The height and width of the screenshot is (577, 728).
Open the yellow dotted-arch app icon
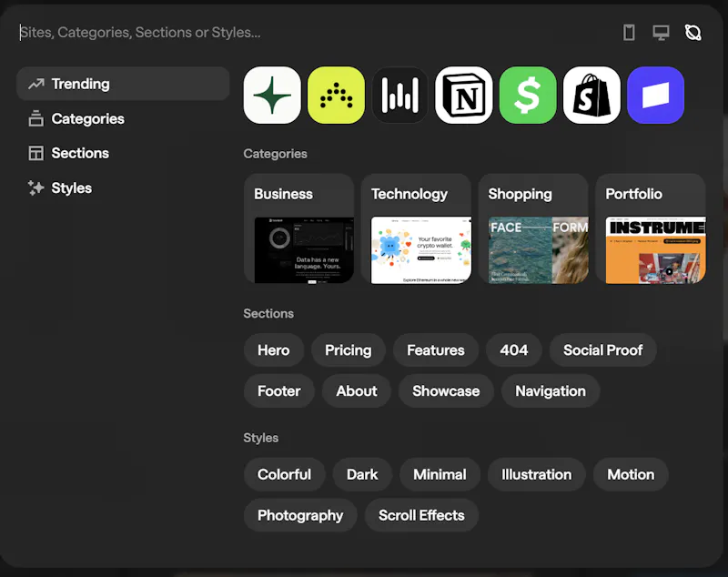click(x=336, y=96)
